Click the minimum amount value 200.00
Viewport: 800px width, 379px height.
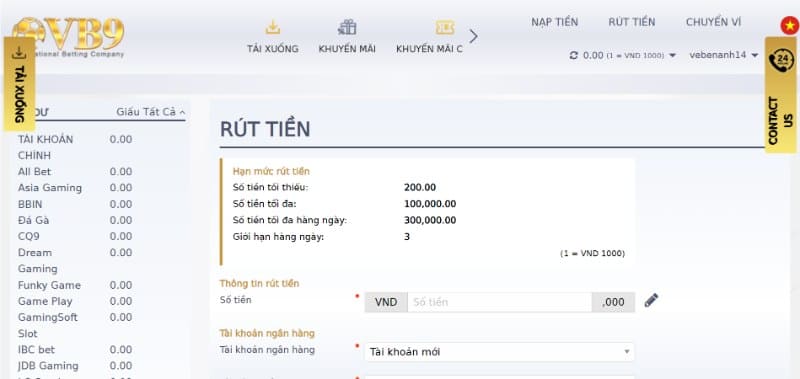click(x=420, y=188)
